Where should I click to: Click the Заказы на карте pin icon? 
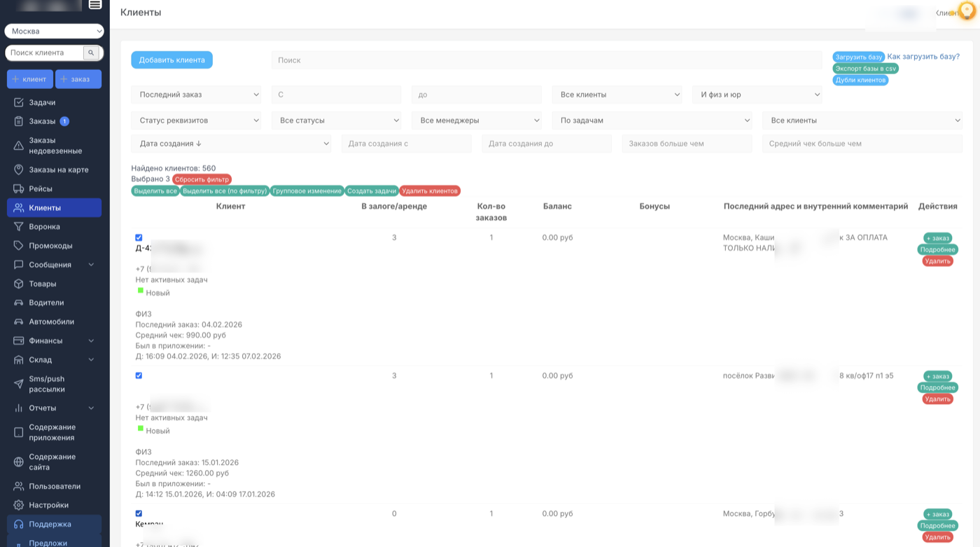(19, 169)
